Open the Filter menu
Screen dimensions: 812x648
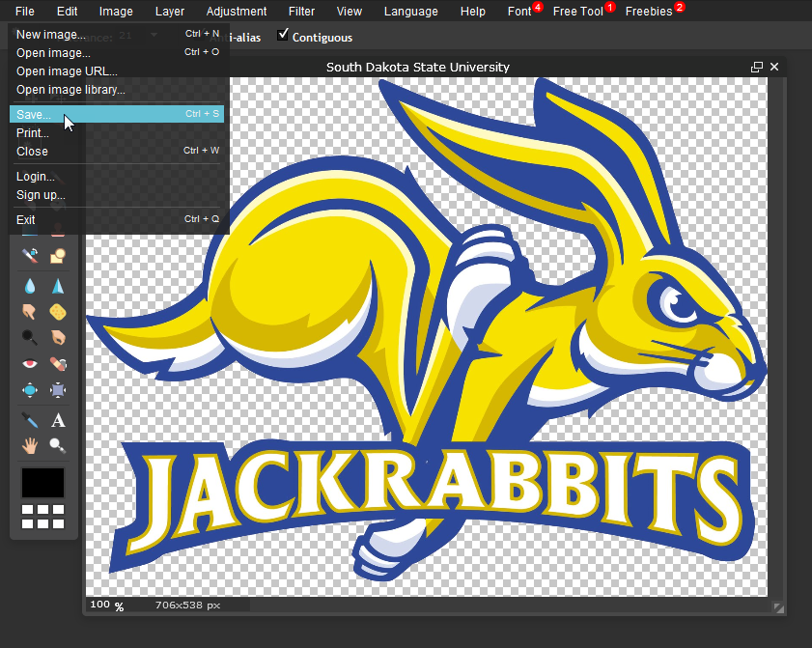[301, 12]
